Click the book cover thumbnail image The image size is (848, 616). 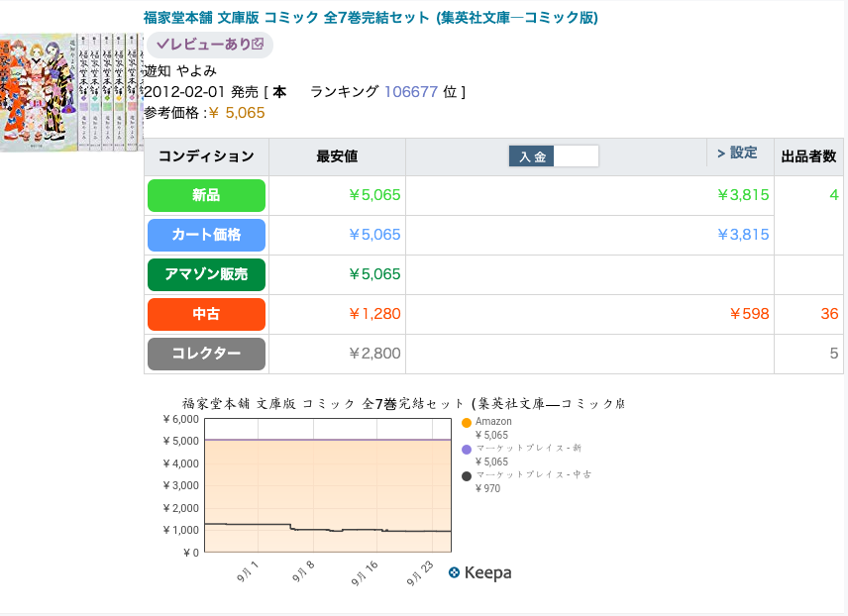pos(71,92)
